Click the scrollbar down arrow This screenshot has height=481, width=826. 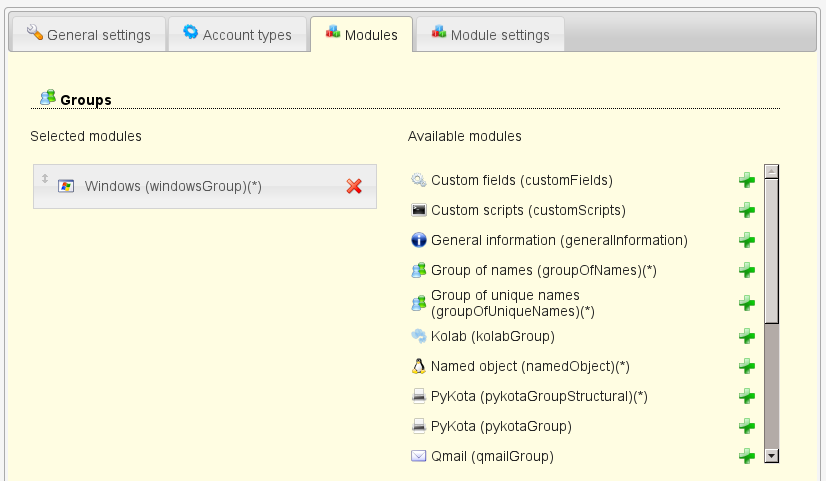tap(771, 456)
